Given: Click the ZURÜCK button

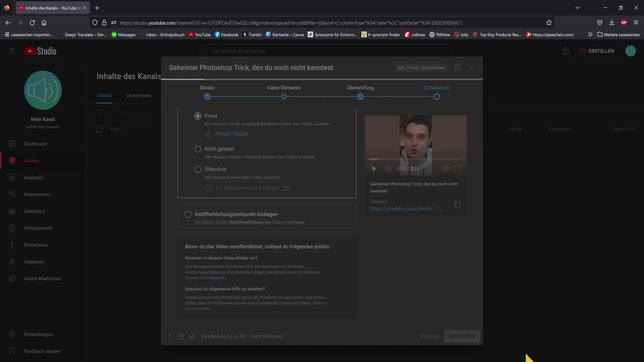Looking at the screenshot, I should click(429, 336).
